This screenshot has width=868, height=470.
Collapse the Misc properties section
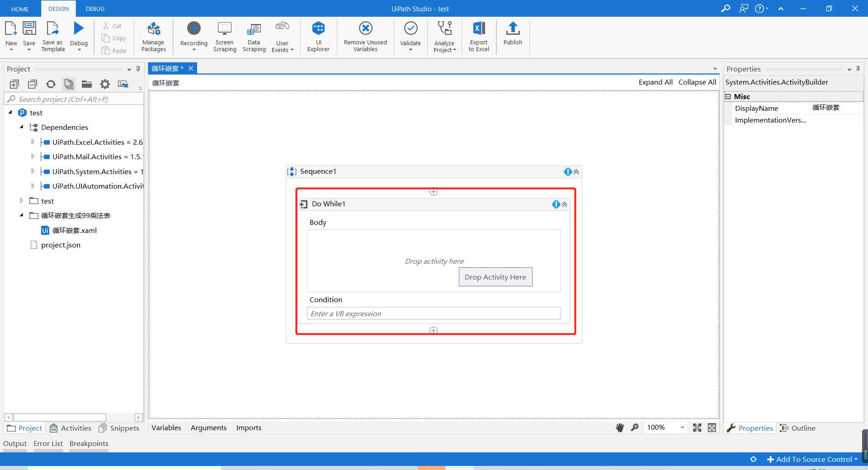[x=728, y=96]
